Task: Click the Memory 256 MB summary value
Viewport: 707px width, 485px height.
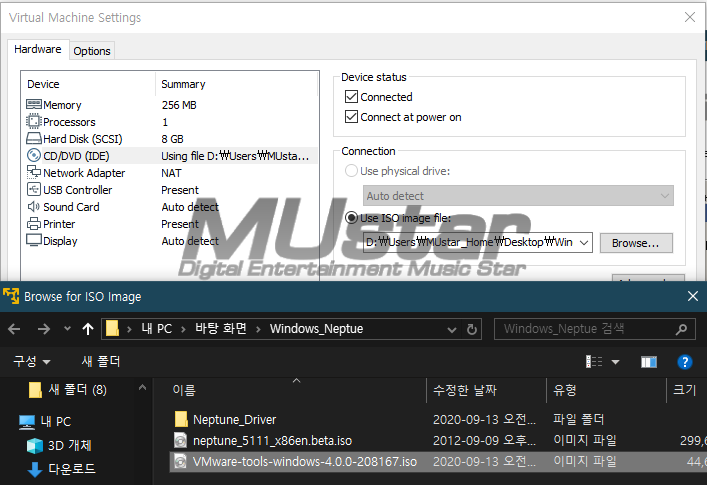Action: (179, 105)
